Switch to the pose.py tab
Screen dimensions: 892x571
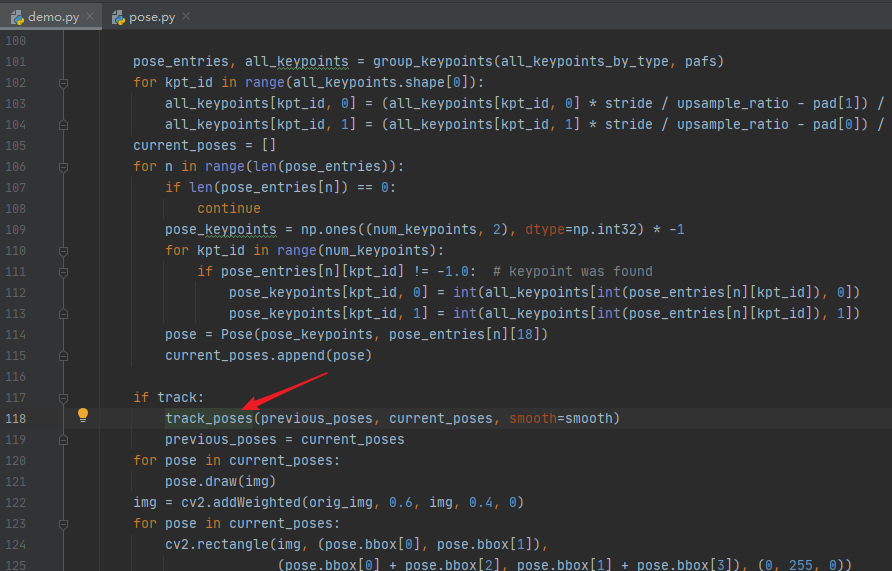coord(151,17)
